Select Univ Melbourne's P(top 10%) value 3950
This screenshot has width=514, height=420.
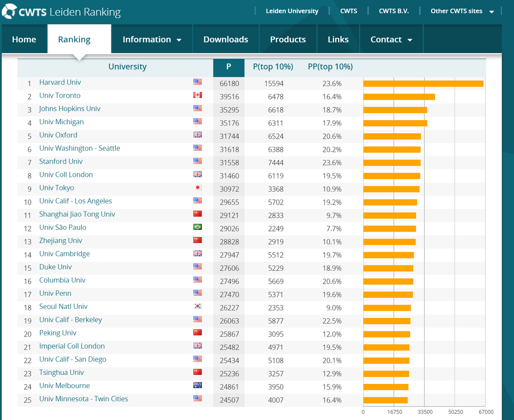[276, 387]
